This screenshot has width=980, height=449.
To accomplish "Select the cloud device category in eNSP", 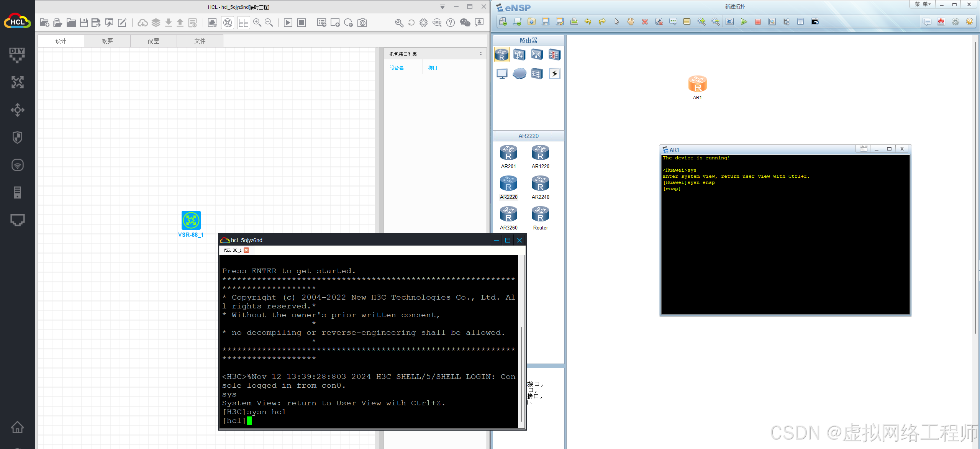I will point(519,74).
